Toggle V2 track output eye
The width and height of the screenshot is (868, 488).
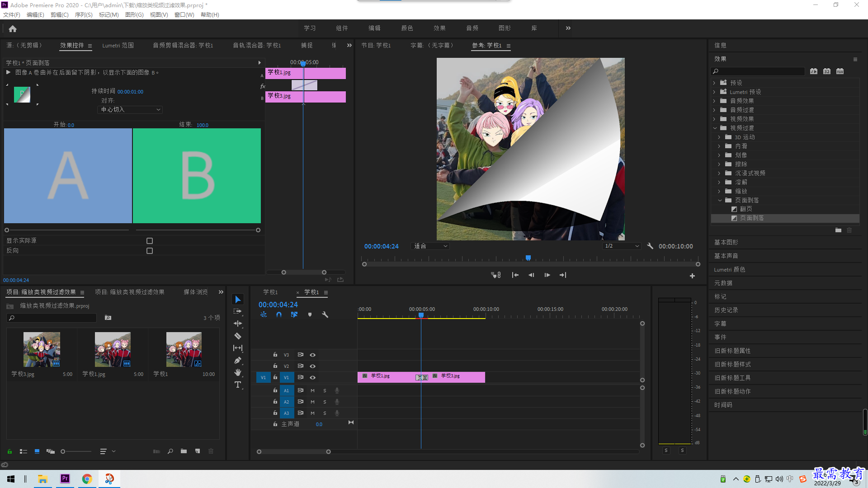click(x=312, y=366)
